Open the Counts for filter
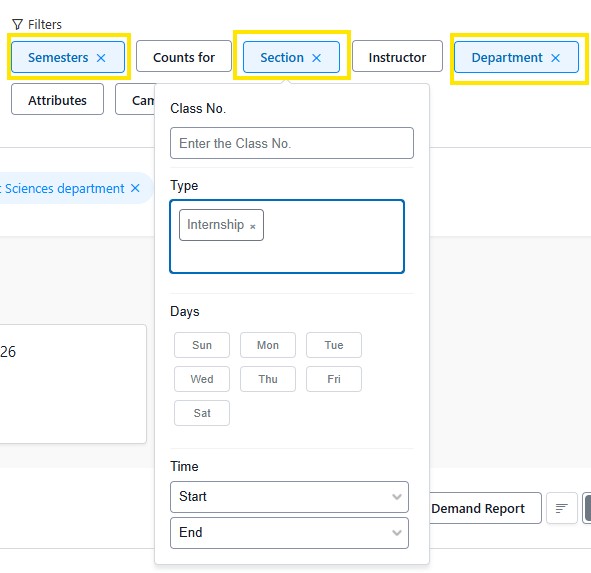591x573 pixels. [x=184, y=56]
